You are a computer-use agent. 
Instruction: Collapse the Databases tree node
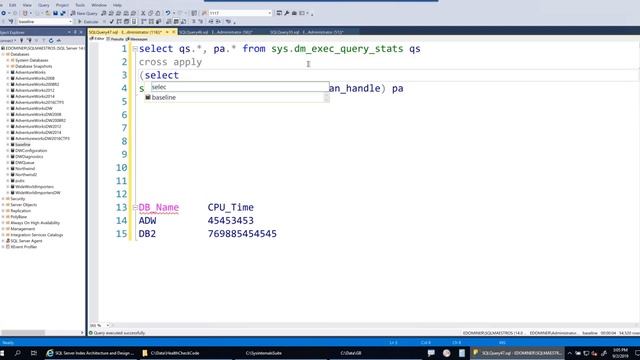tap(3, 54)
